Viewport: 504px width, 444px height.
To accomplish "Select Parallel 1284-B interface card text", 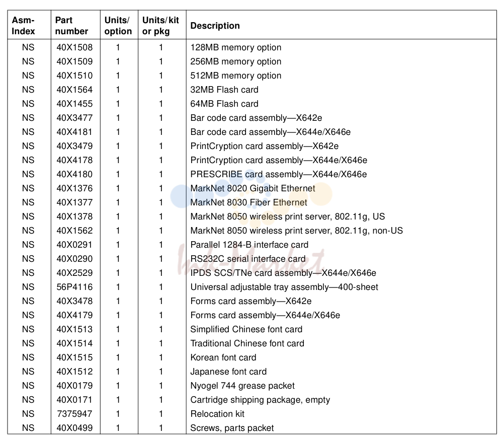I will click(249, 245).
